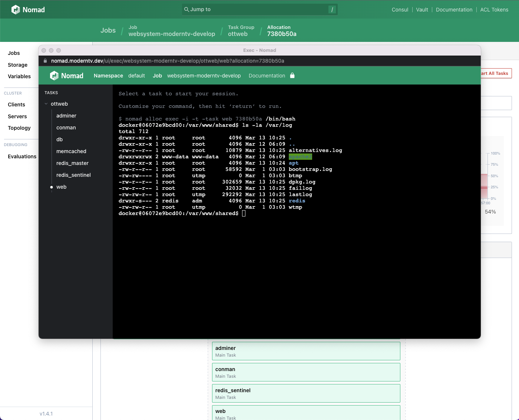Click bootstrap.log in the terminal listing

click(x=310, y=169)
